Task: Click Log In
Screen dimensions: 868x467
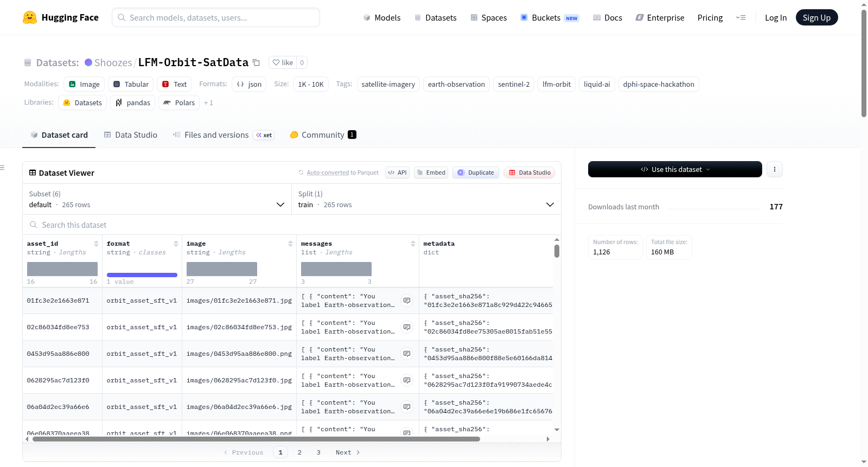Action: [776, 17]
